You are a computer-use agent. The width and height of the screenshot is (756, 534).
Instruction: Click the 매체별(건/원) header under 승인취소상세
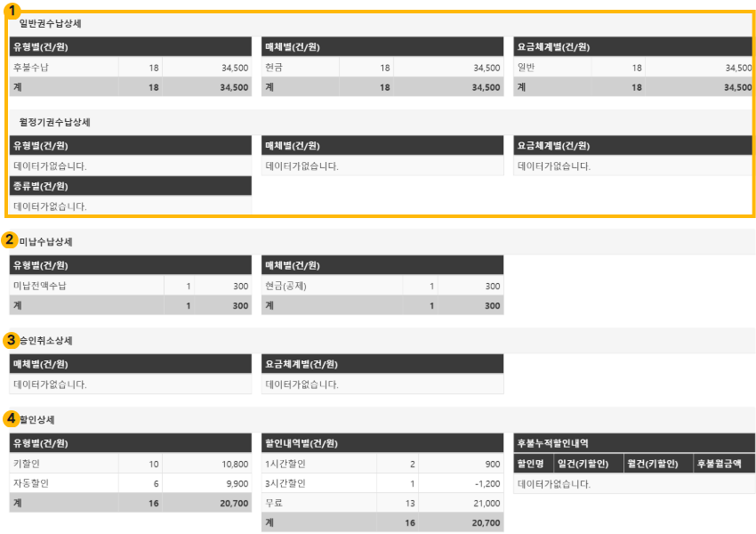(130, 364)
